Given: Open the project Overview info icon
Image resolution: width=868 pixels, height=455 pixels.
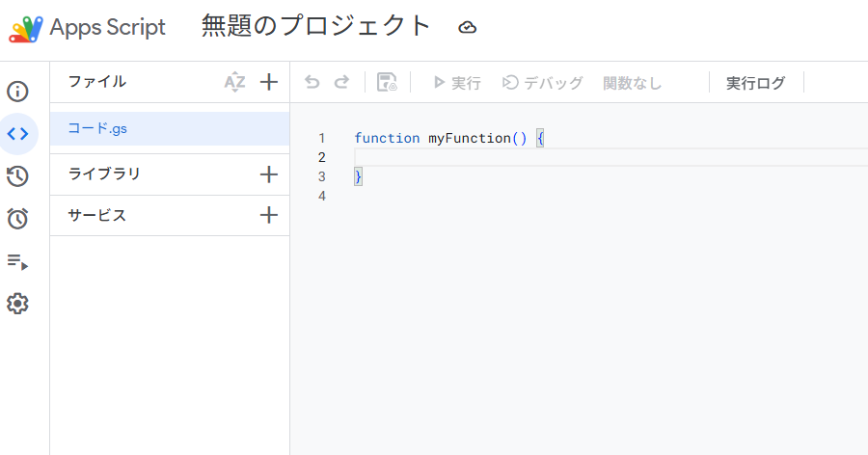Looking at the screenshot, I should 17,92.
